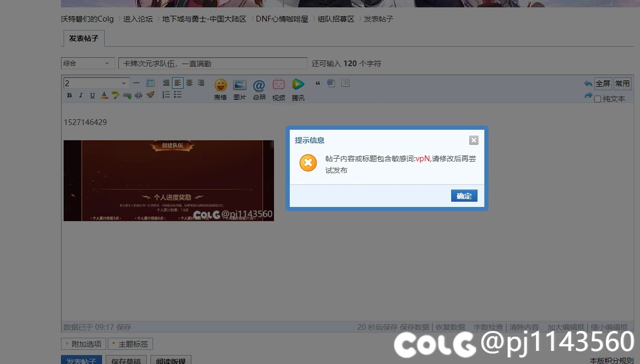Redo the last edit
Viewport: 640px width, 364px height.
coord(588,96)
